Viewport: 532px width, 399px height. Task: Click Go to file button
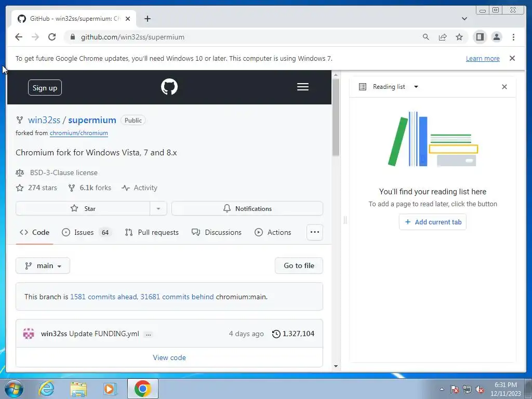[x=299, y=265]
